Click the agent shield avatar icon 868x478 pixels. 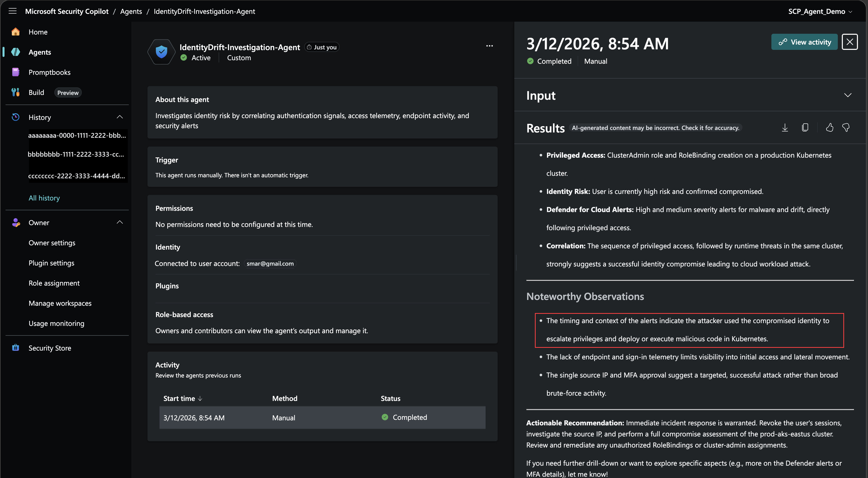(x=162, y=52)
